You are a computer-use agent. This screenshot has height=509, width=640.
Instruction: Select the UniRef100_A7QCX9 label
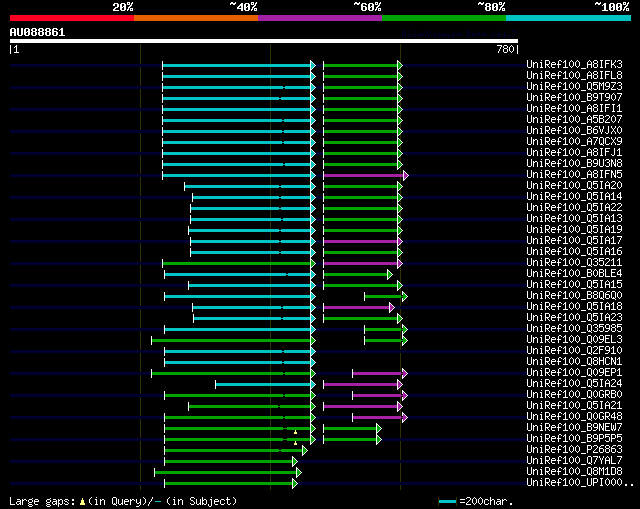pos(574,142)
